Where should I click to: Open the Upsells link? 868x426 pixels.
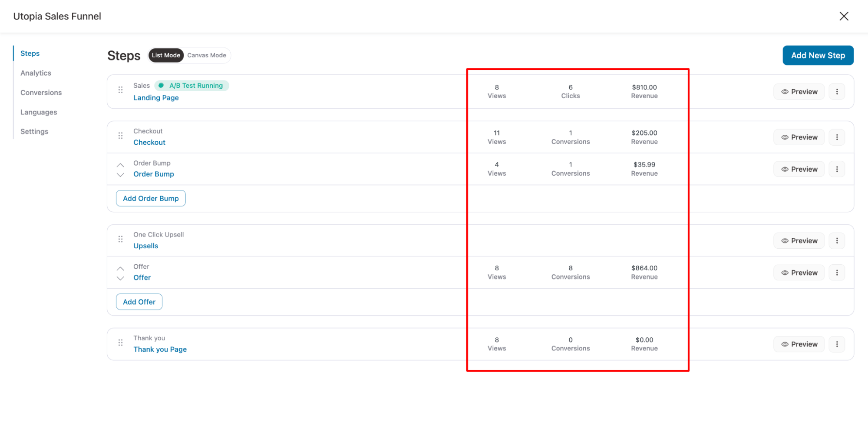[146, 246]
